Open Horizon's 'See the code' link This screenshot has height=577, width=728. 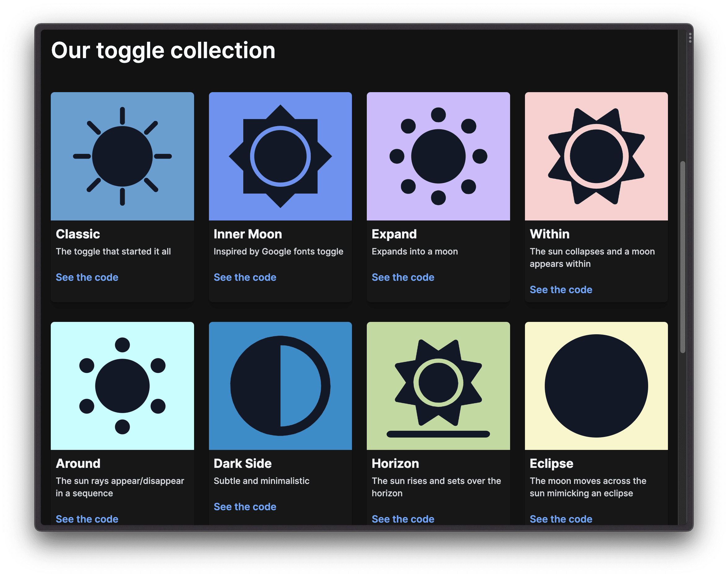pyautogui.click(x=403, y=519)
